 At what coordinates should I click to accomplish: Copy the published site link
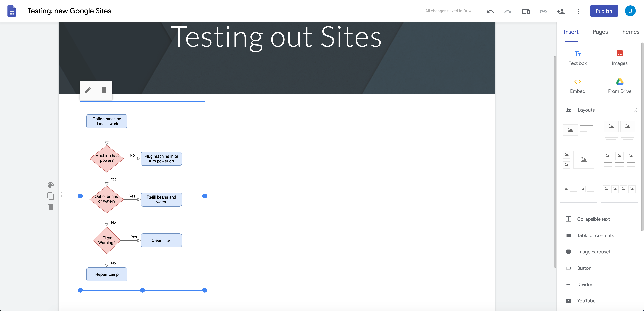tap(543, 11)
